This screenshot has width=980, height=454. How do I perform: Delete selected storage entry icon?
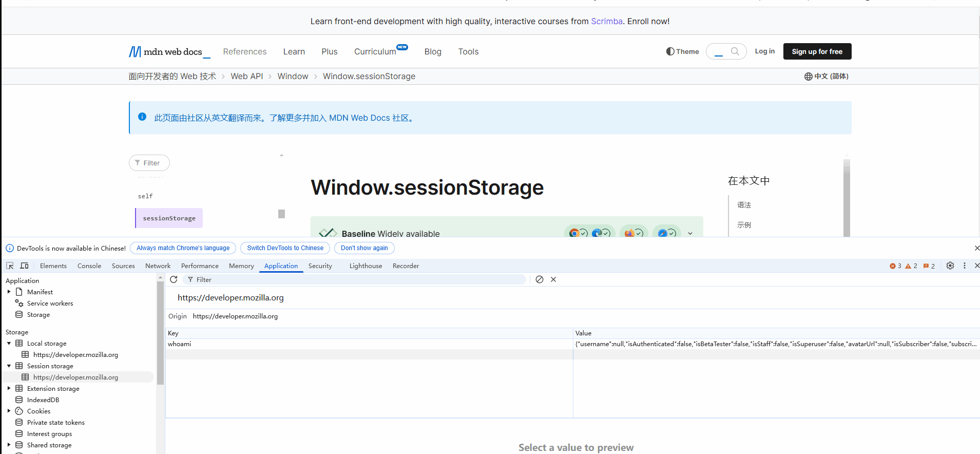pos(553,279)
